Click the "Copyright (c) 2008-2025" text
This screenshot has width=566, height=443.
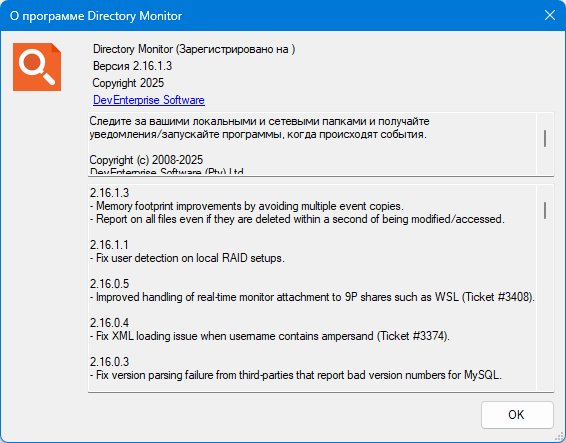coord(146,160)
